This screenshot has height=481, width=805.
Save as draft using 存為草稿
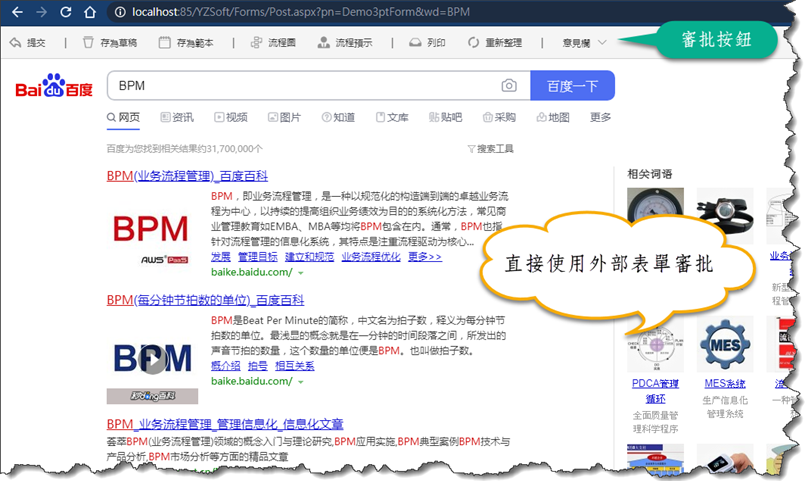[110, 43]
